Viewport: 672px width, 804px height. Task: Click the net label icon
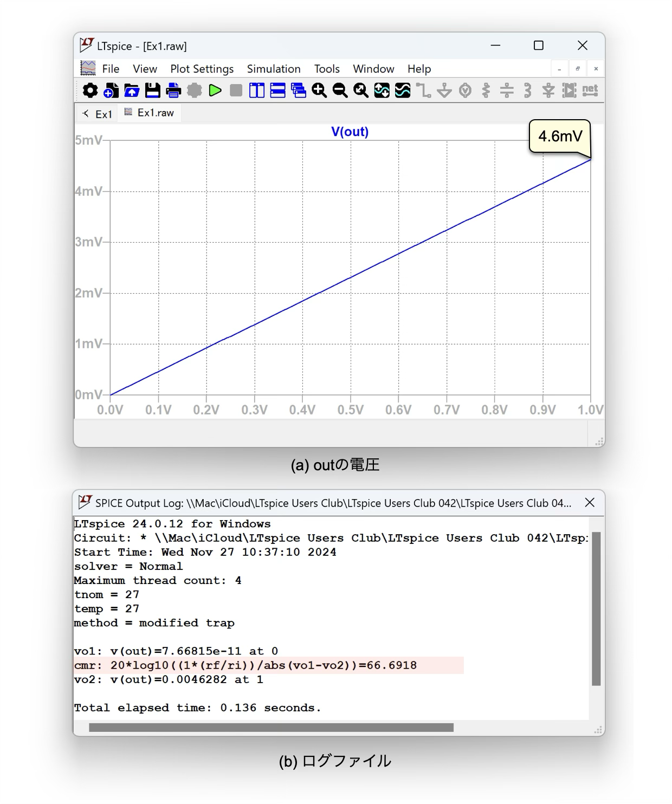(590, 90)
